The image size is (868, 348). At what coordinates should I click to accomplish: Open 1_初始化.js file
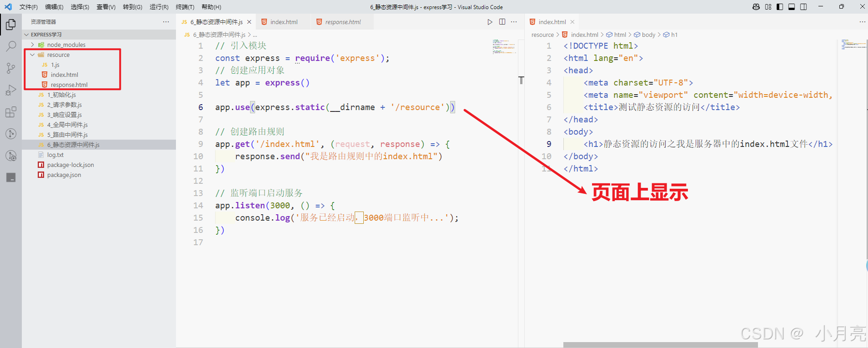coord(99,95)
